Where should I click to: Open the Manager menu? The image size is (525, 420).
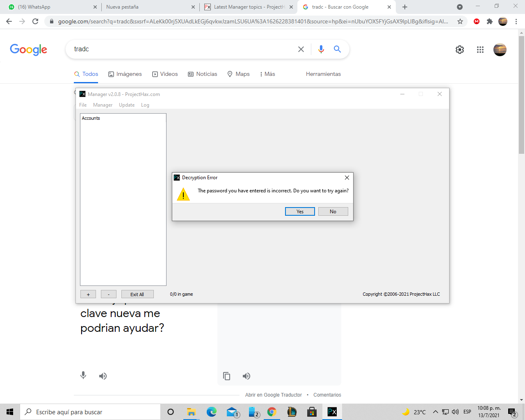click(x=103, y=105)
